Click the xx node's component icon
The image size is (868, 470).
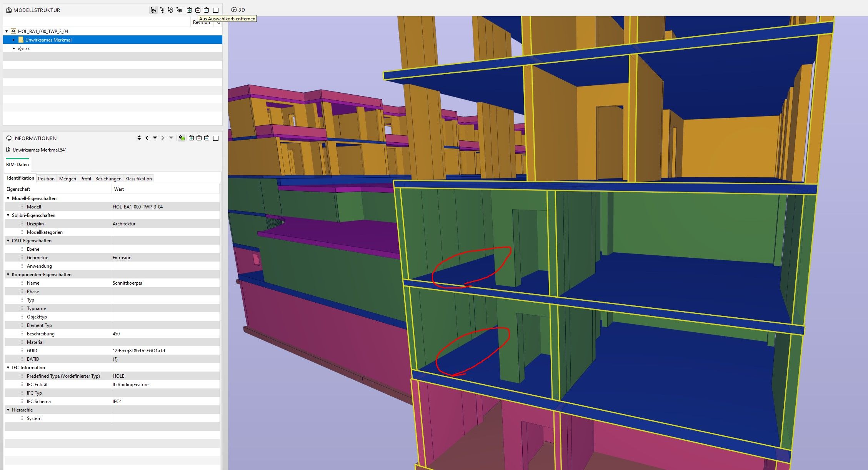21,48
